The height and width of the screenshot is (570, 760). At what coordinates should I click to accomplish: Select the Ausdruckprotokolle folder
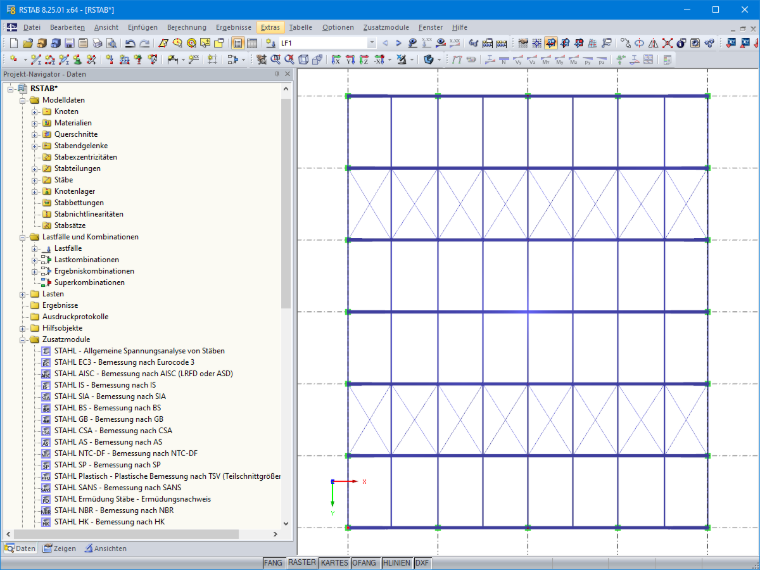point(75,317)
